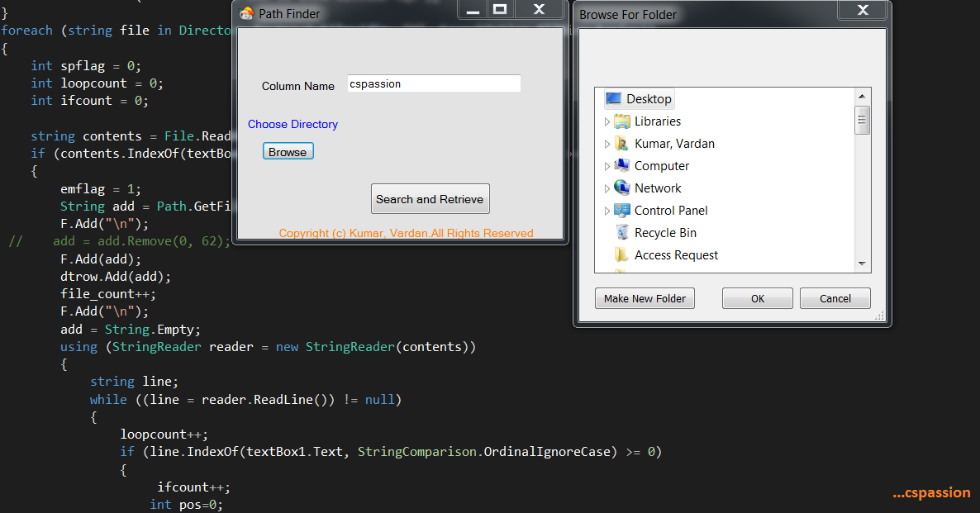Screen dimensions: 980x513
Task: Click 'int spflag = 0;' code line
Action: coord(86,65)
